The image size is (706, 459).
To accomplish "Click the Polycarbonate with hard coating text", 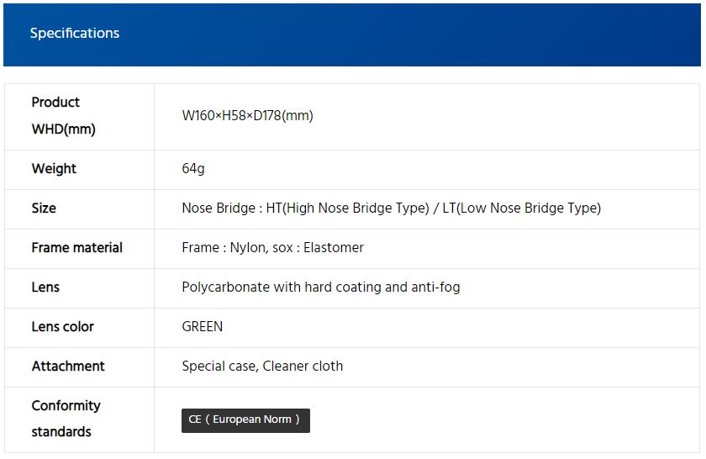I will point(321,287).
